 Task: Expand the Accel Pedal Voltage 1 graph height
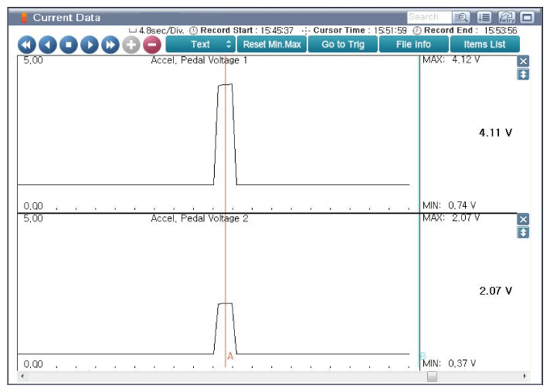coord(523,74)
